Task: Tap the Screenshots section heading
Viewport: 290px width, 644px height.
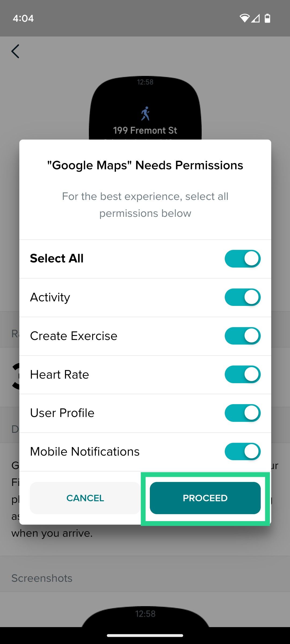Action: click(x=42, y=578)
